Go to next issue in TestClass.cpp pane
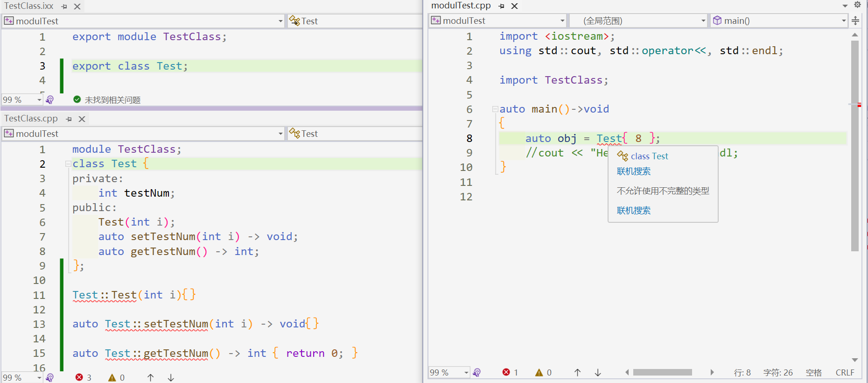 [171, 377]
